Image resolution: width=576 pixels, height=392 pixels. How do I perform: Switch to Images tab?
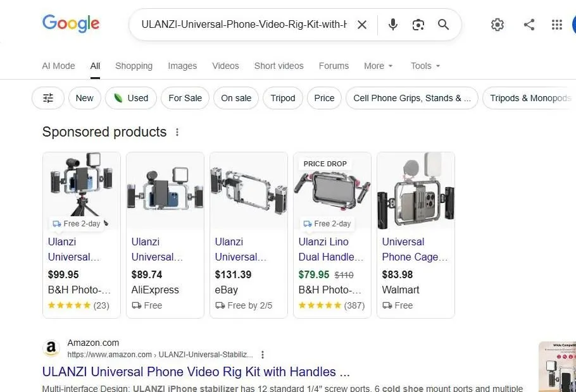(x=182, y=66)
